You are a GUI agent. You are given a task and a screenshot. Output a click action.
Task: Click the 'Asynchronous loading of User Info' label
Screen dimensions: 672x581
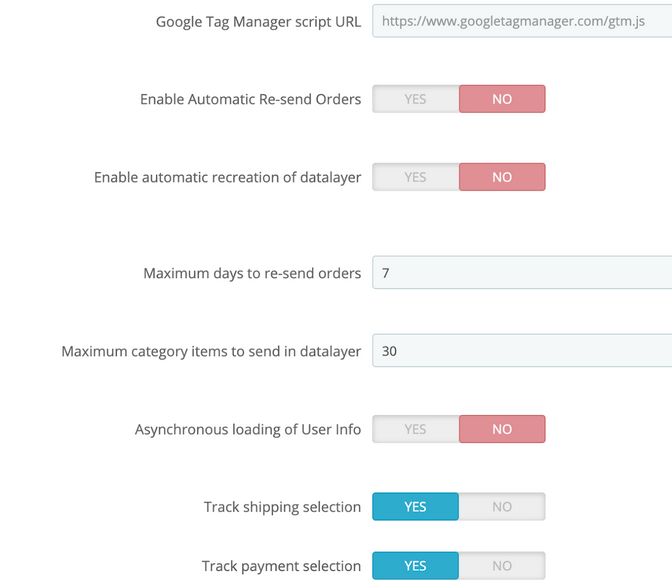click(248, 429)
